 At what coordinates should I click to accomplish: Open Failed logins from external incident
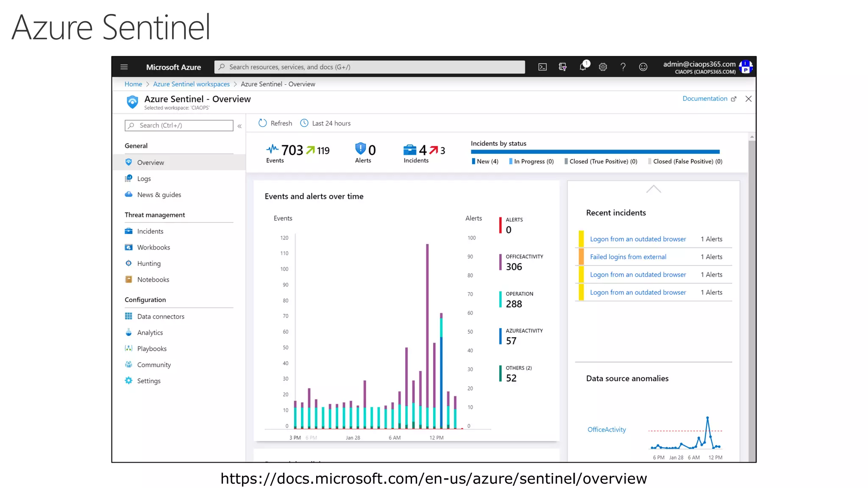coord(628,257)
